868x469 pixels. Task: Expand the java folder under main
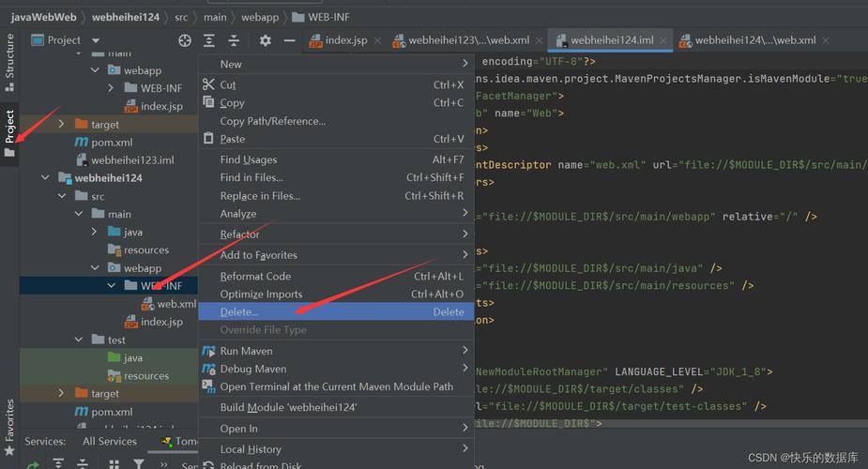click(95, 232)
